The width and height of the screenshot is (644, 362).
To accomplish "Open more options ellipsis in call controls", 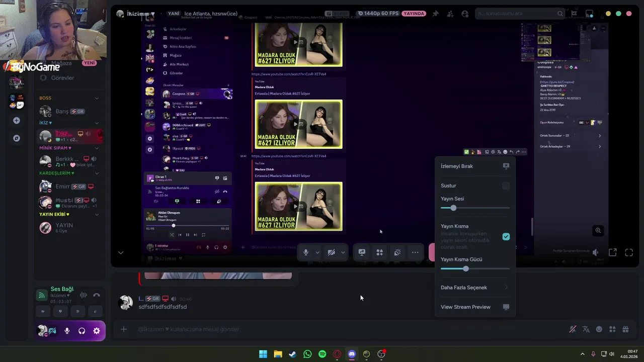I will tap(415, 252).
